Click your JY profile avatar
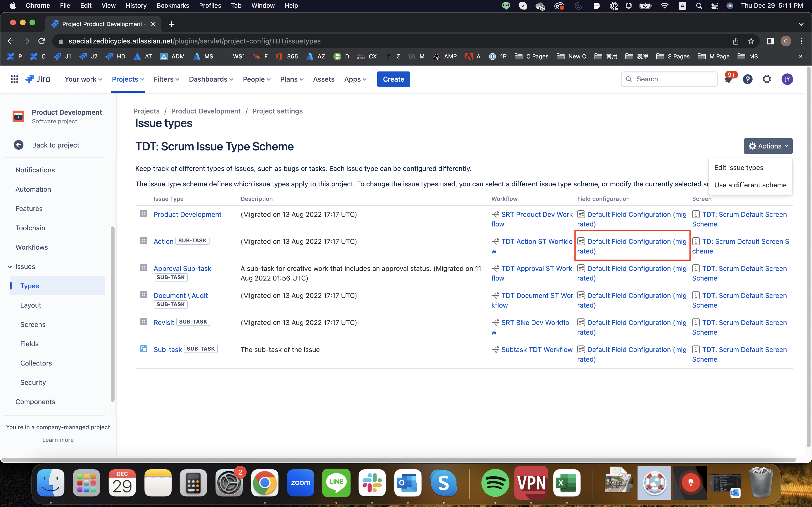This screenshot has width=812, height=507. point(787,79)
